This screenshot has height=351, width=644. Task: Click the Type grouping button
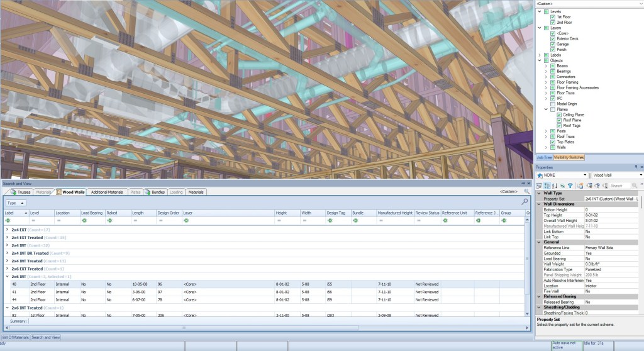pos(16,203)
